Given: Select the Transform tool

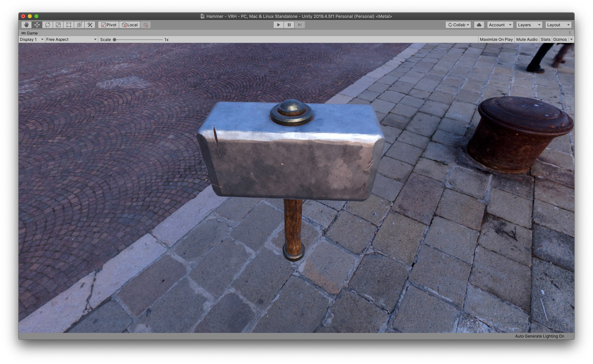Looking at the screenshot, I should [79, 25].
